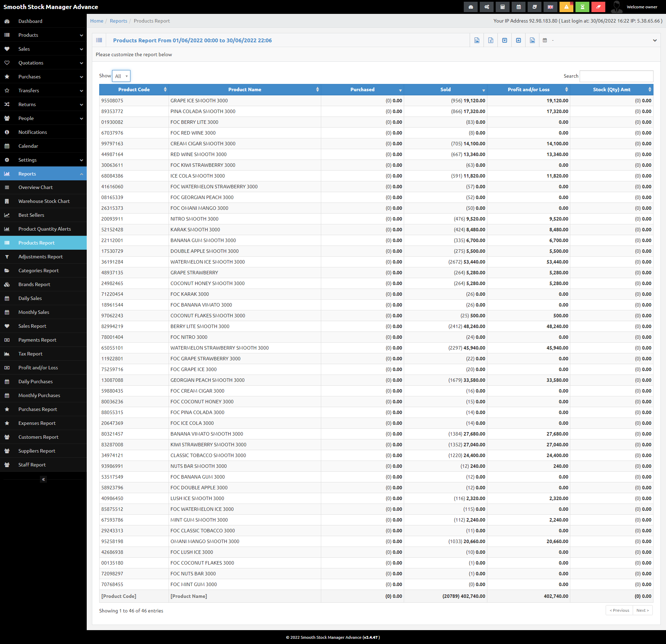
Task: Open the yellow alerts warning icon
Action: coord(566,7)
